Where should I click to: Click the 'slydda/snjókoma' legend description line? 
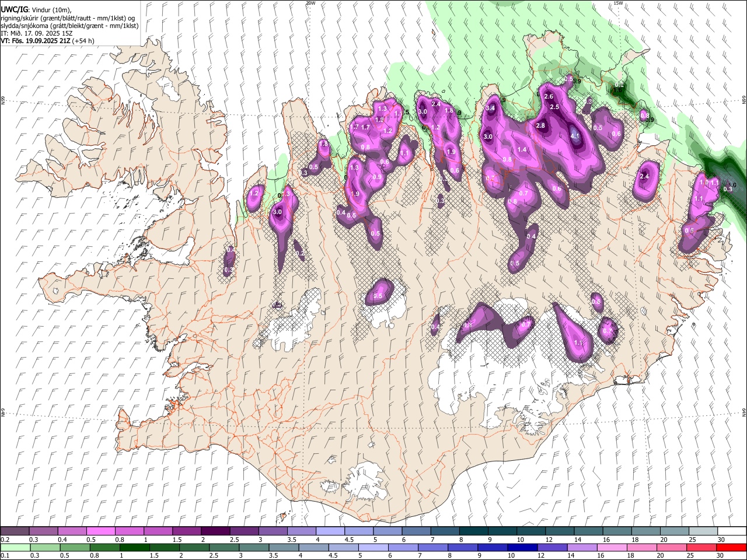click(69, 26)
